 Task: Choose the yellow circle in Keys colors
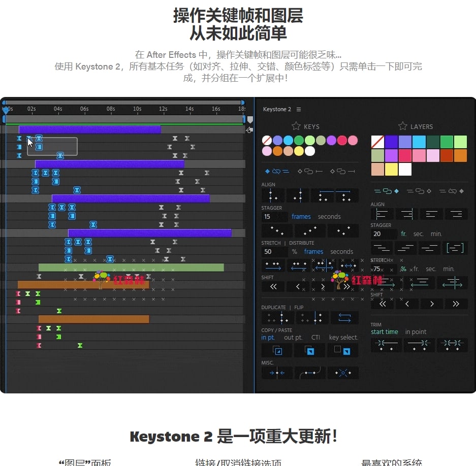tap(299, 151)
